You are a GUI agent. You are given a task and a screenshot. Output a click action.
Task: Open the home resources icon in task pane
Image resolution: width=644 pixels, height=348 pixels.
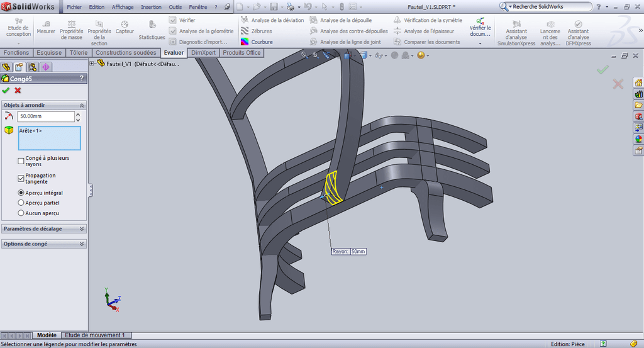pyautogui.click(x=638, y=82)
